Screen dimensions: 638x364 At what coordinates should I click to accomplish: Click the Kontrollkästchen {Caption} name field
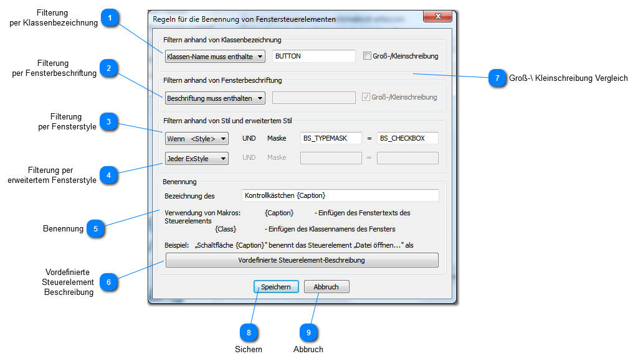click(x=341, y=195)
